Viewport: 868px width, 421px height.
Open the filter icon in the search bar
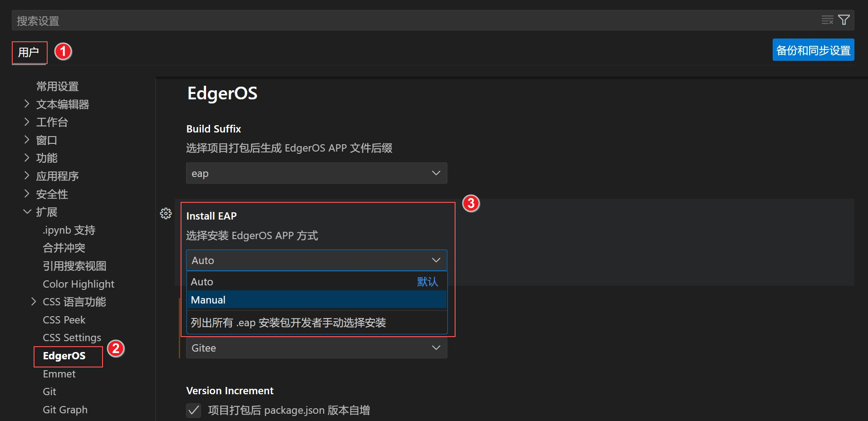(844, 20)
